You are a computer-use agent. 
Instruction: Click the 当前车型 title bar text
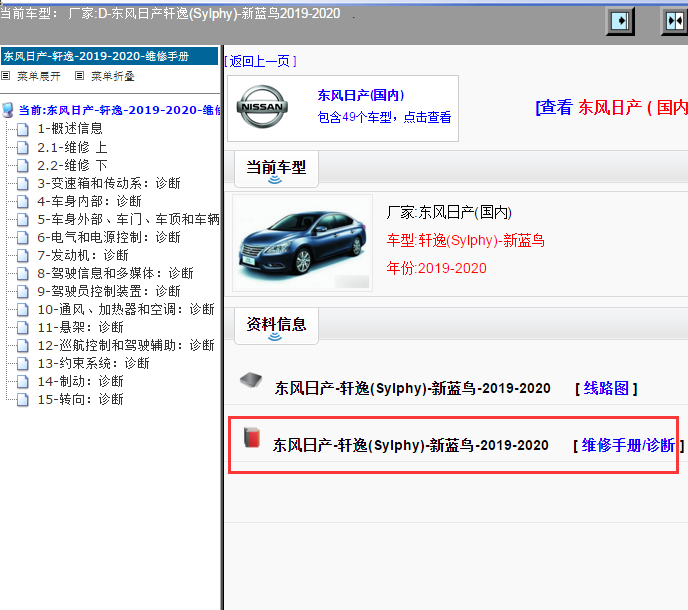170,14
